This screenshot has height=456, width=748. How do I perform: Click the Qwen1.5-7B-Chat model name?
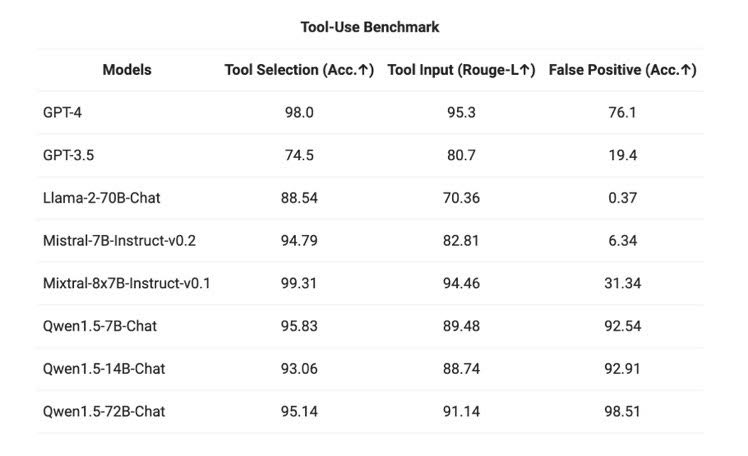[x=99, y=326]
